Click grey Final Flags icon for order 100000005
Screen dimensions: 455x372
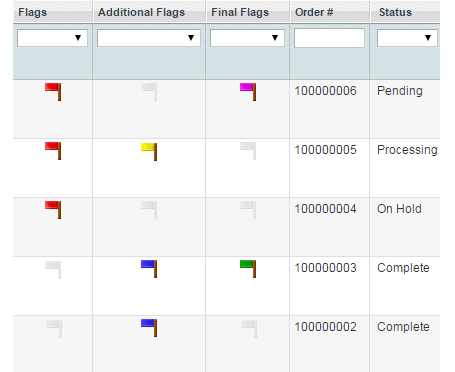(x=248, y=151)
